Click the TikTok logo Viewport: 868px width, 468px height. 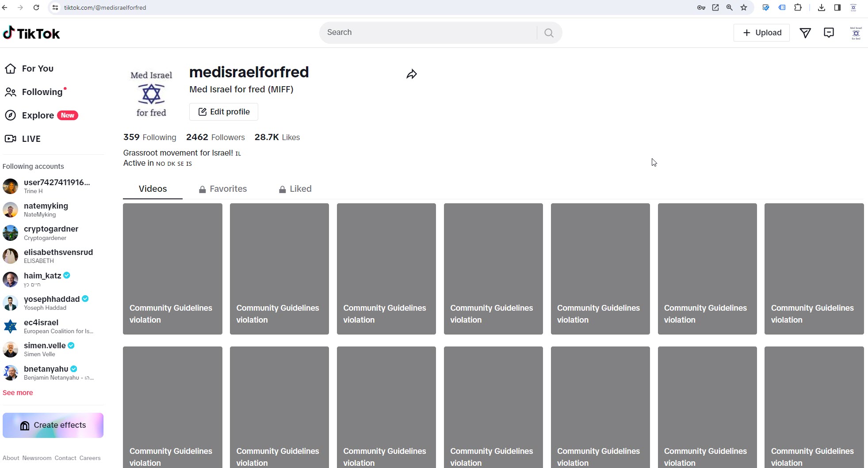(x=31, y=33)
